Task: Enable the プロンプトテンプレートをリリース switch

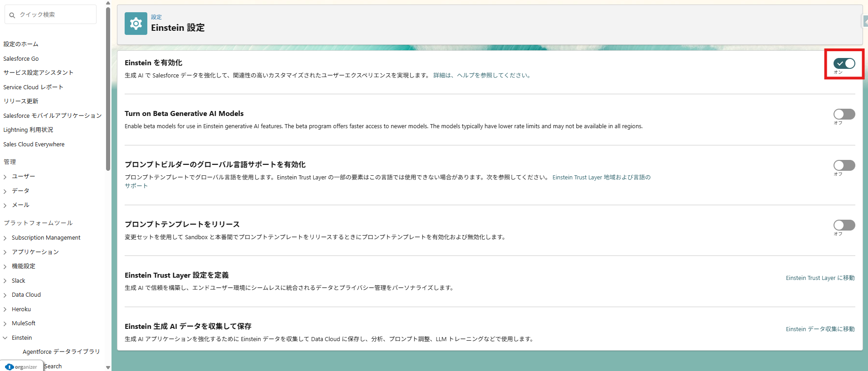Action: click(x=844, y=225)
